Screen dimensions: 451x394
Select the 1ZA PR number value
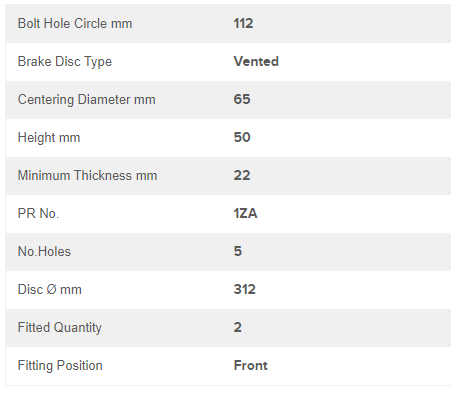pyautogui.click(x=245, y=213)
